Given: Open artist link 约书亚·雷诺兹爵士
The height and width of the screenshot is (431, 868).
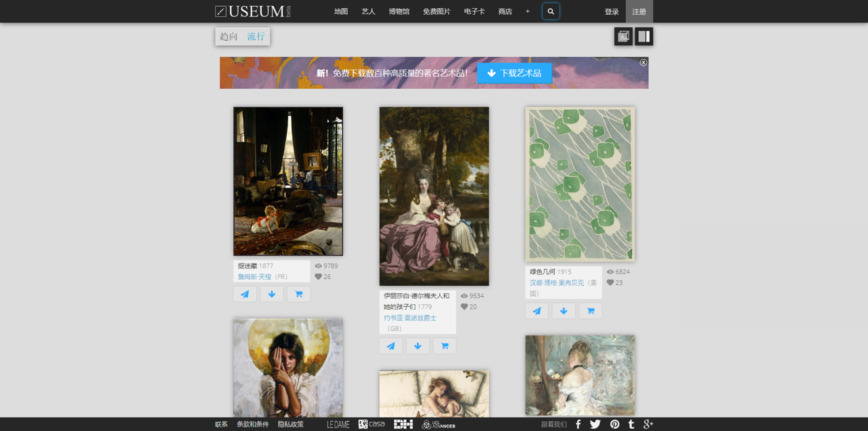Looking at the screenshot, I should 410,318.
